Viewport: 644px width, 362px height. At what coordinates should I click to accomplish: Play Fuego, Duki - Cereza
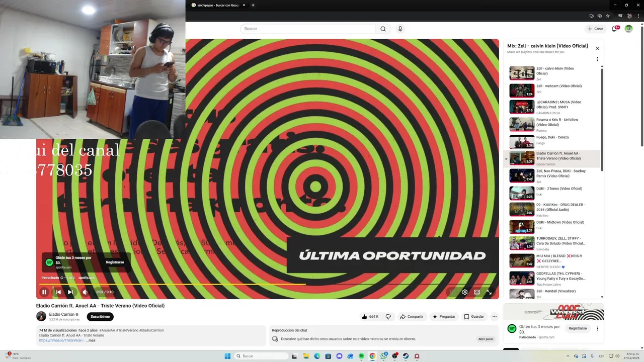tap(552, 141)
